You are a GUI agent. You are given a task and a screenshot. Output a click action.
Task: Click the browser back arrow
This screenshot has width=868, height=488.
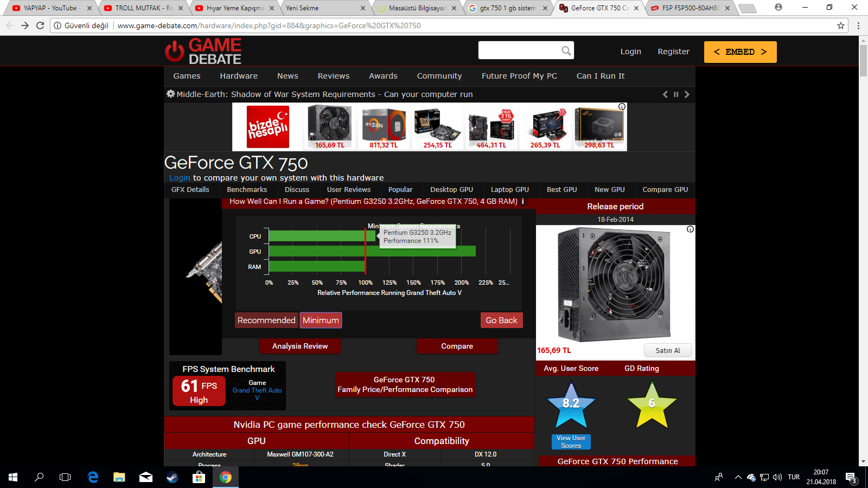coord(10,25)
